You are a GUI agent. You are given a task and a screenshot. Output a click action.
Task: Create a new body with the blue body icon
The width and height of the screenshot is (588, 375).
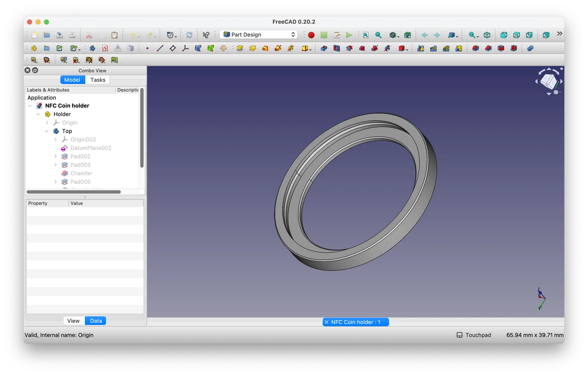coord(92,48)
